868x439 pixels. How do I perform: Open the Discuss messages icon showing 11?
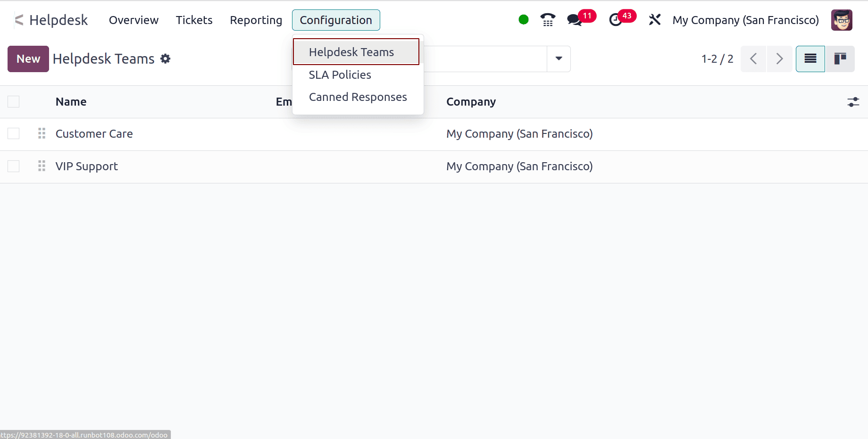575,20
